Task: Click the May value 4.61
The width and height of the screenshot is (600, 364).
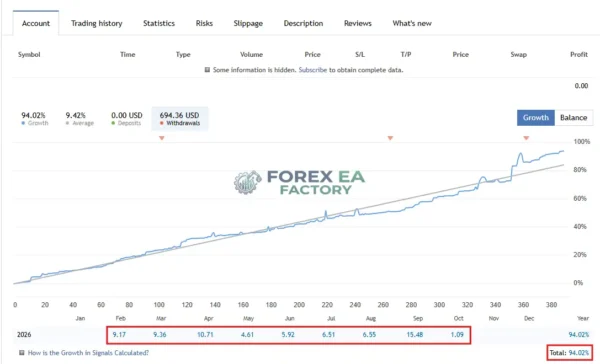Action: tap(247, 335)
